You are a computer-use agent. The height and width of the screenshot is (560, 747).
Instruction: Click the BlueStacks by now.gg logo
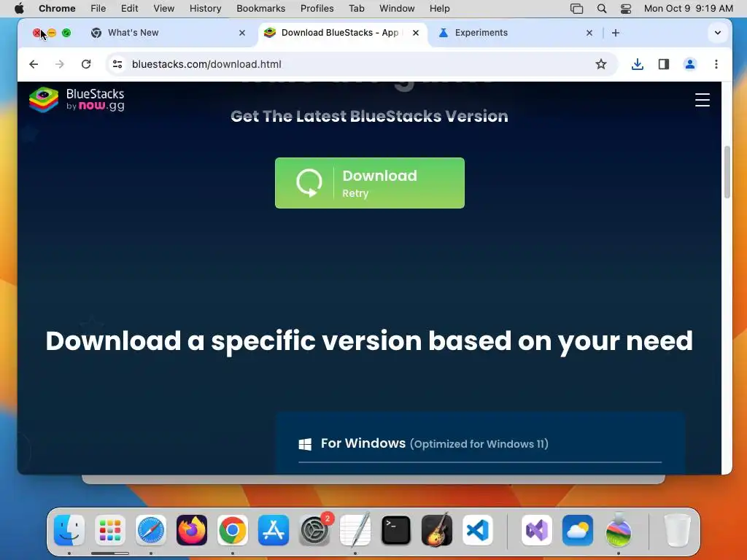coord(77,99)
